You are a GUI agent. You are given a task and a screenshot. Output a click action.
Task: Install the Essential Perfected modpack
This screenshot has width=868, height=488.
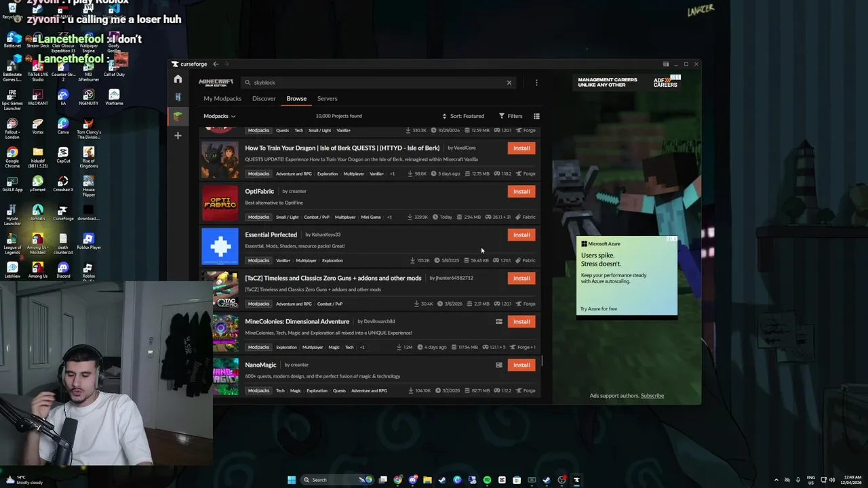pyautogui.click(x=521, y=235)
